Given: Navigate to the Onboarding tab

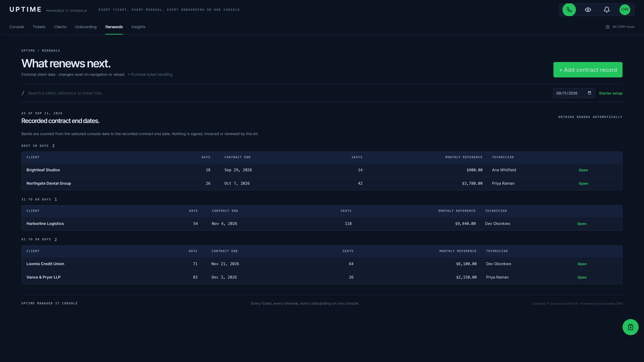Looking at the screenshot, I should pyautogui.click(x=86, y=27).
